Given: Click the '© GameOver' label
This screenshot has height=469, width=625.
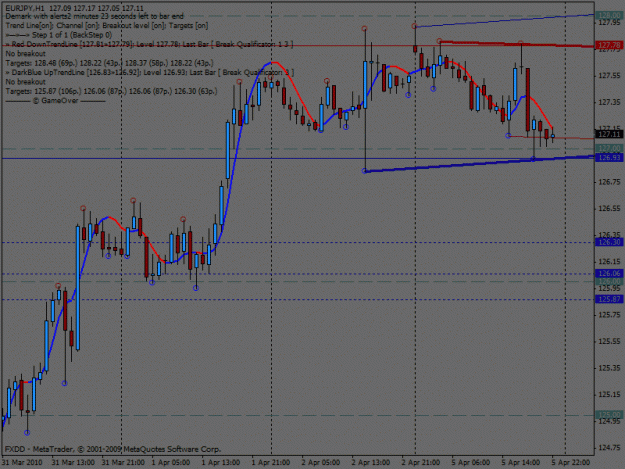Looking at the screenshot, I should (55, 101).
